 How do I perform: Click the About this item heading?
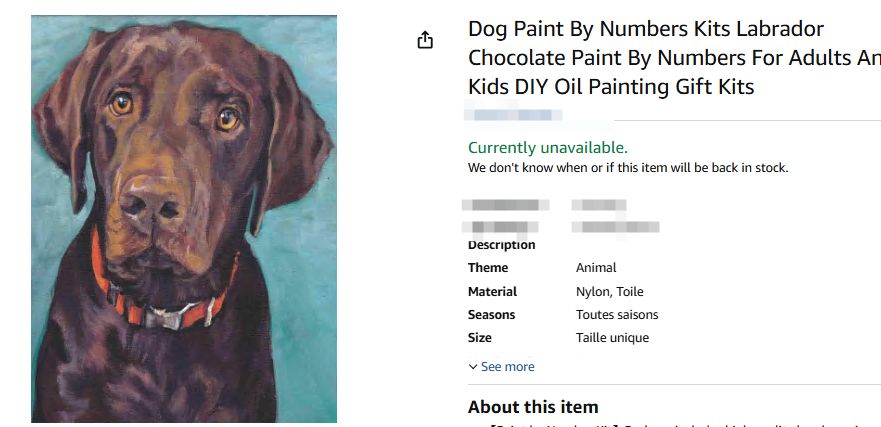tap(533, 407)
